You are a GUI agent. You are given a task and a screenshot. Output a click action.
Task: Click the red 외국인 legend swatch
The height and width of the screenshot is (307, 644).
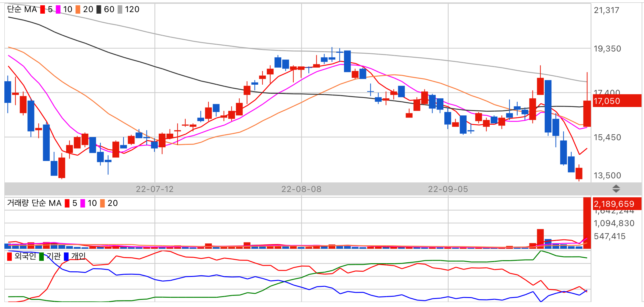pos(10,256)
